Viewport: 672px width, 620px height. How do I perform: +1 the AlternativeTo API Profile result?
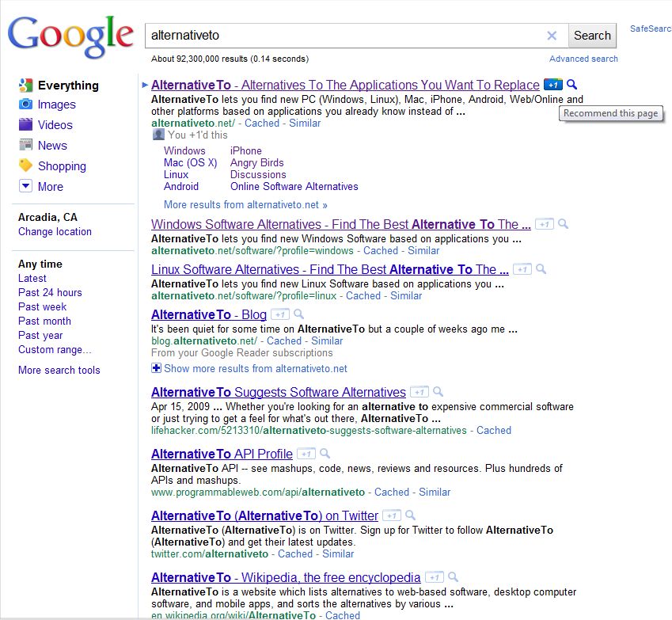point(306,454)
